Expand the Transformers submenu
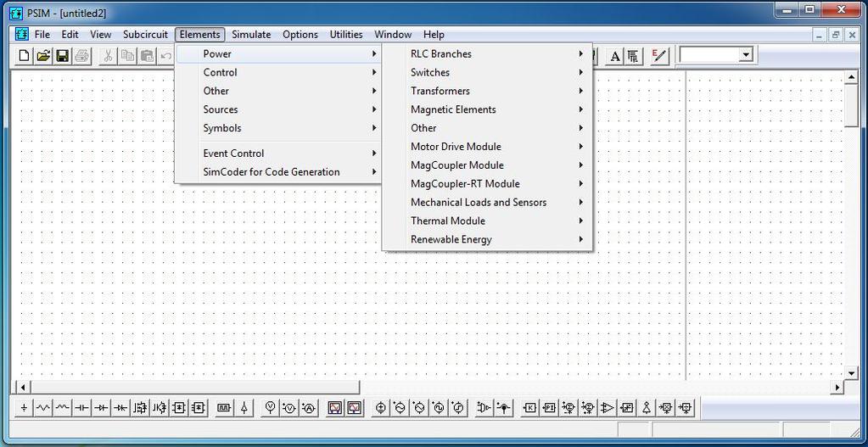The width and height of the screenshot is (868, 447). point(488,91)
